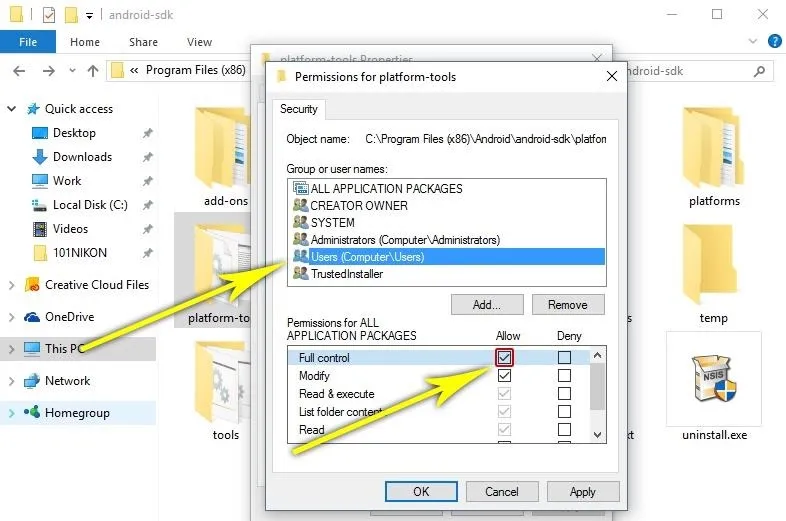Viewport: 786px width, 521px height.
Task: Unpin Downloads using its pin icon
Action: pos(147,157)
